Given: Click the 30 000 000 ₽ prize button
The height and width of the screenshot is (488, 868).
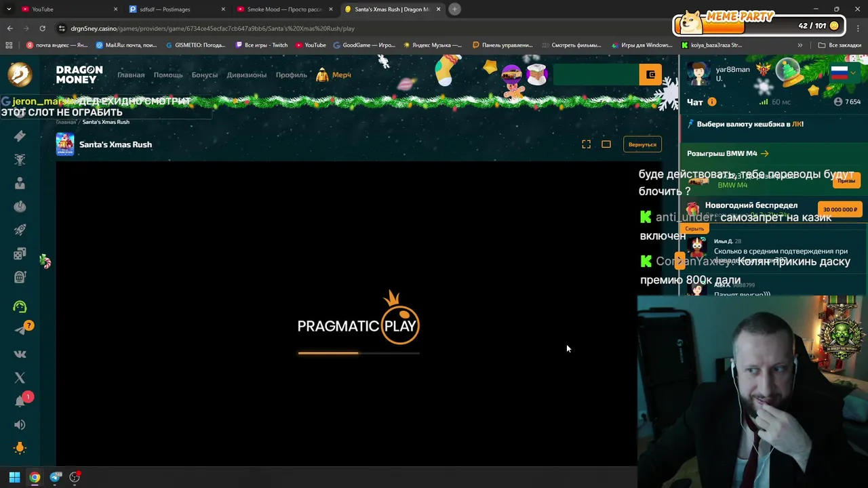Looking at the screenshot, I should point(840,209).
